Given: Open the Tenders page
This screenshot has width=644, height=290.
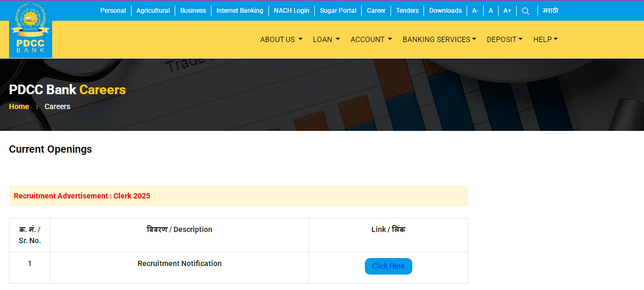Looking at the screenshot, I should [407, 11].
